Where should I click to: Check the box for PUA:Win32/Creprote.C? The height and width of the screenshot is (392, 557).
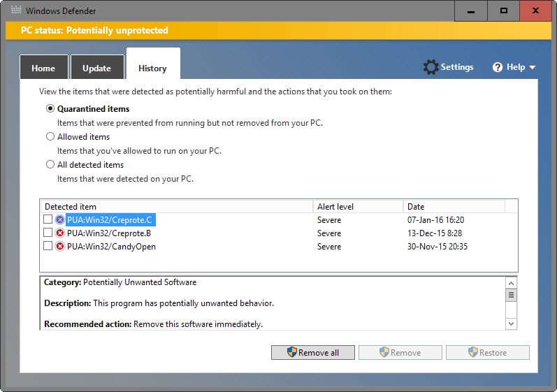click(x=48, y=219)
